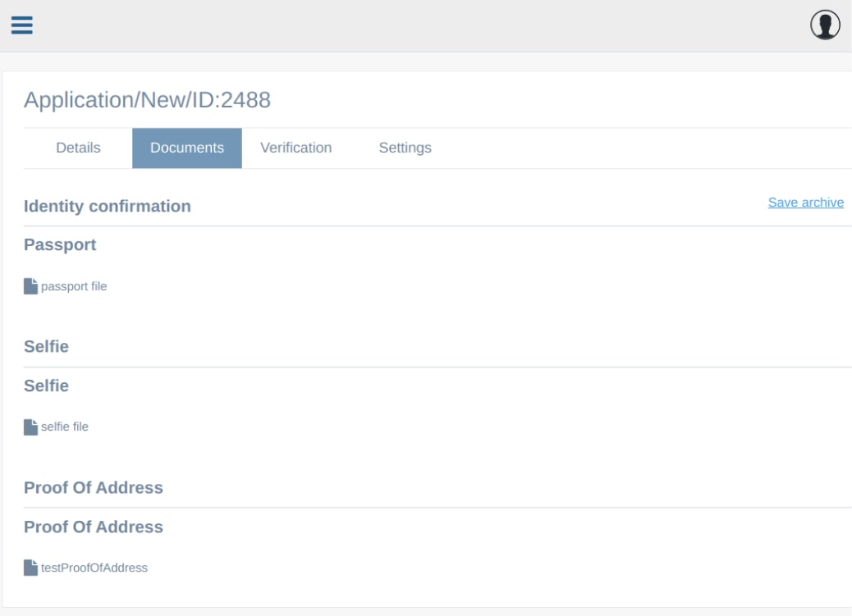Open the selfie file link text

click(65, 427)
